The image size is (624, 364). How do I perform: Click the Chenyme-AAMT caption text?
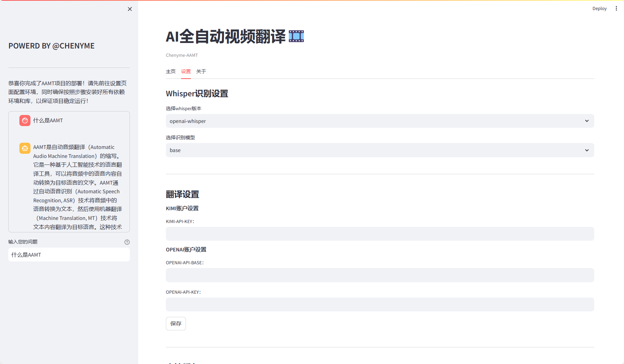pyautogui.click(x=182, y=55)
